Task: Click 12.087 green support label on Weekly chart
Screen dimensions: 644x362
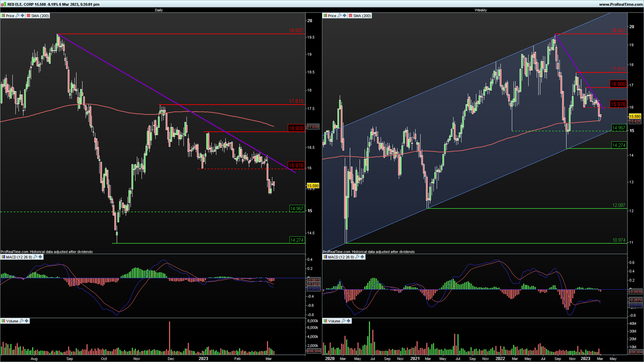Action: (x=619, y=205)
